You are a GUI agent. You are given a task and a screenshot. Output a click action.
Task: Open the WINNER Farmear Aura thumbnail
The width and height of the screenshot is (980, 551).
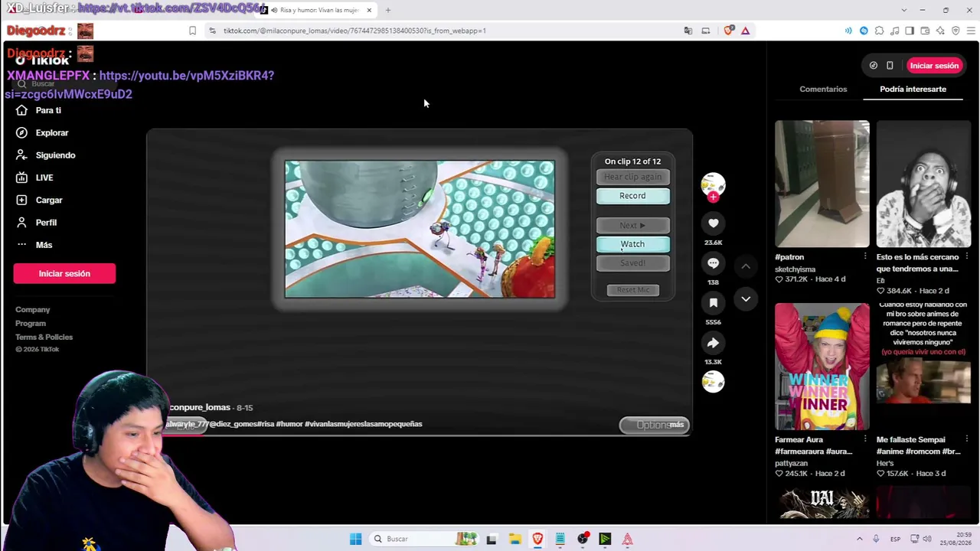coord(822,367)
